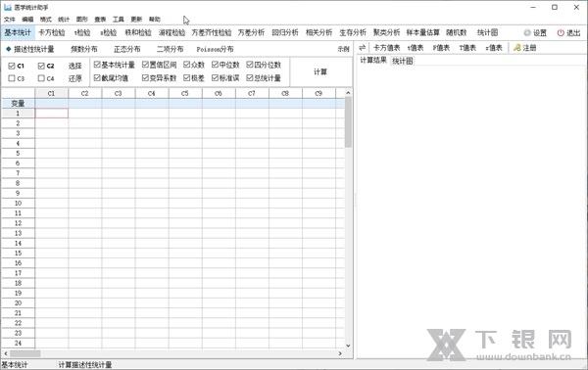588x370 pixels.
Task: Switch to the 卡方检验 tab
Action: (52, 32)
